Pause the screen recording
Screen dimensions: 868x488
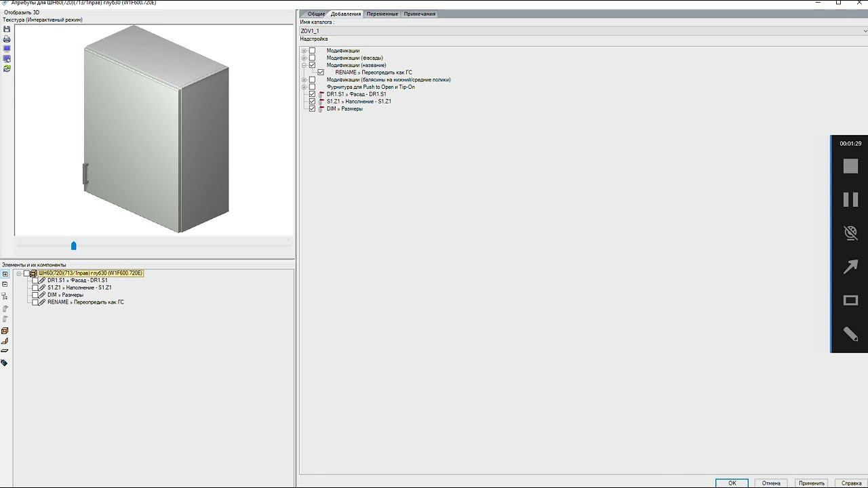point(850,199)
